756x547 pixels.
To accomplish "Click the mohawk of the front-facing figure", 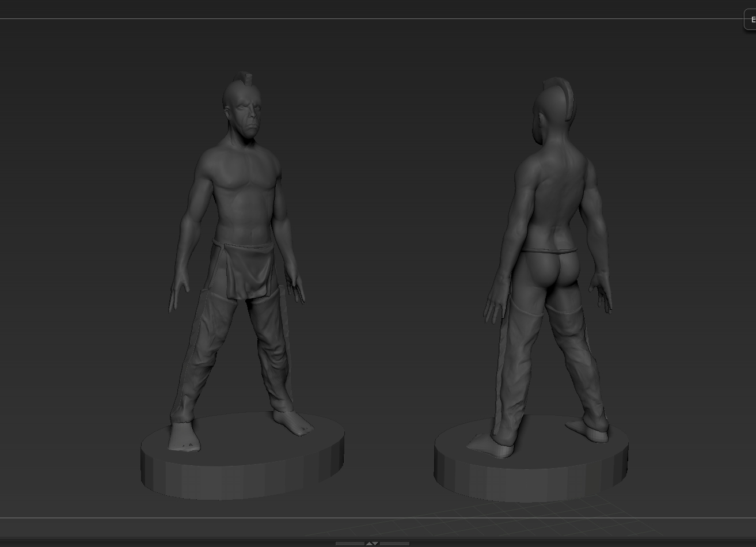I will coord(245,81).
